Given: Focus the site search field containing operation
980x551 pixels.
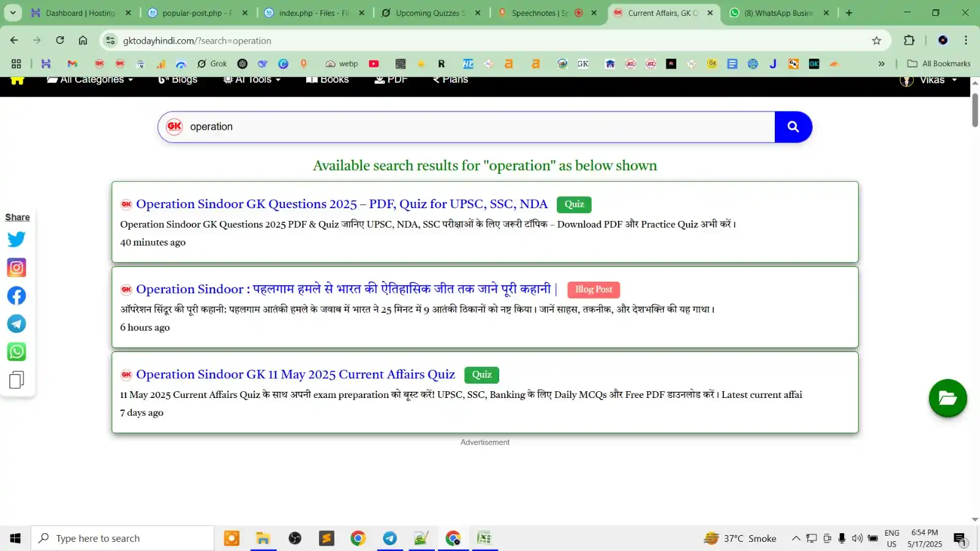Looking at the screenshot, I should click(466, 127).
